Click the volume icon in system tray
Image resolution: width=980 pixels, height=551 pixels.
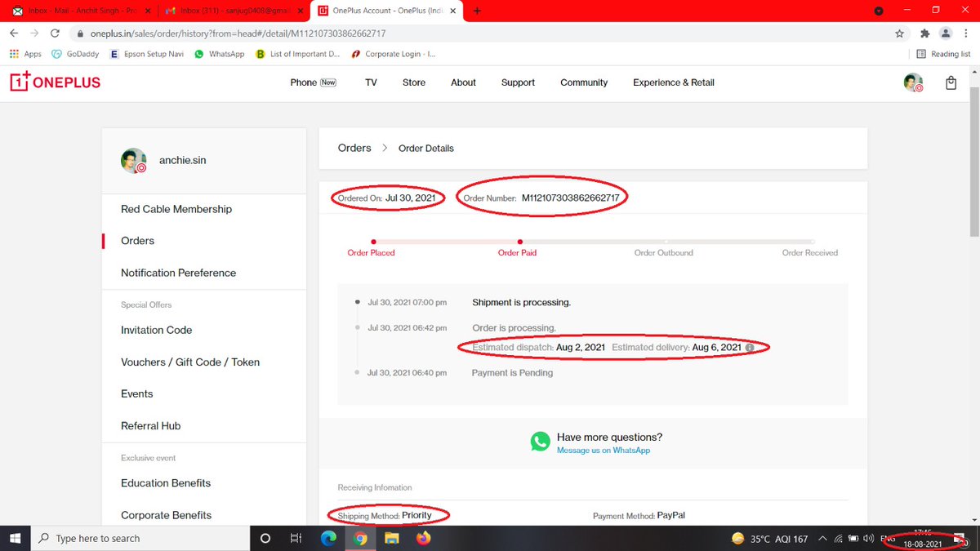point(868,539)
